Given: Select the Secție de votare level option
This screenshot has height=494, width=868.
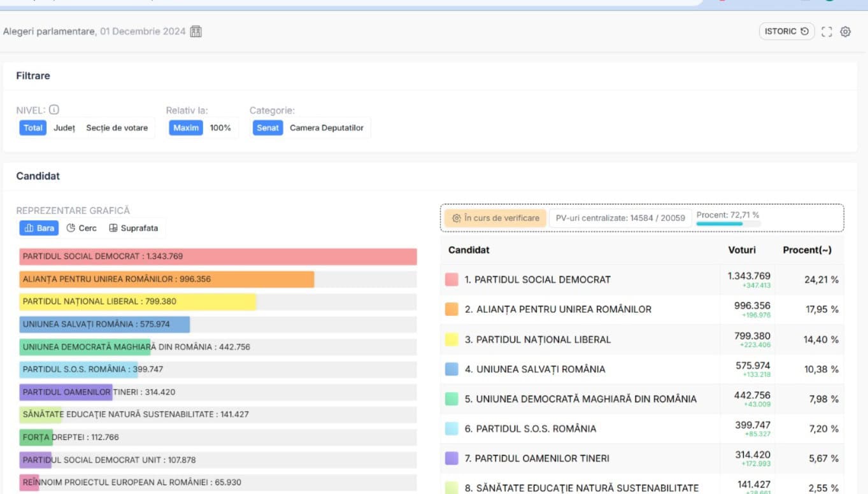Looking at the screenshot, I should pyautogui.click(x=117, y=128).
